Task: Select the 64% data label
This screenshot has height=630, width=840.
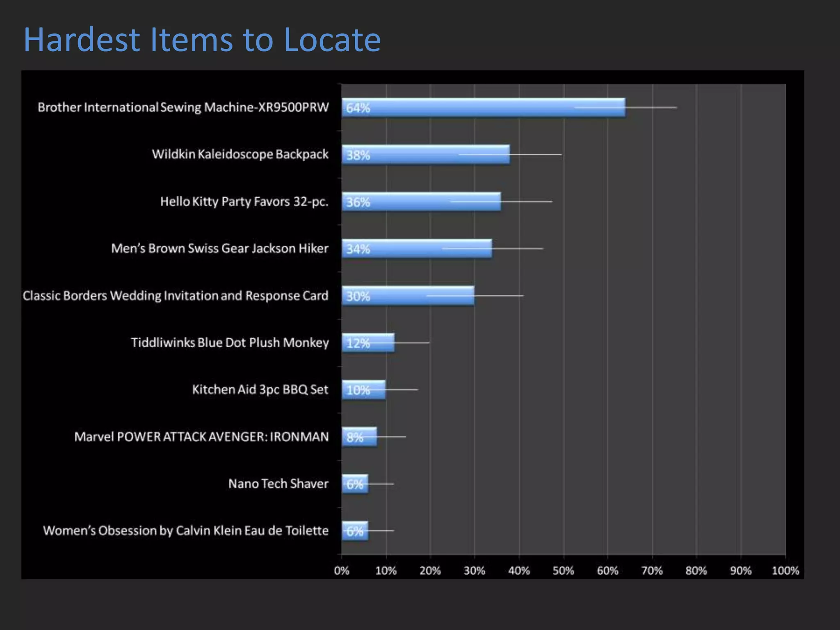Action: (358, 108)
